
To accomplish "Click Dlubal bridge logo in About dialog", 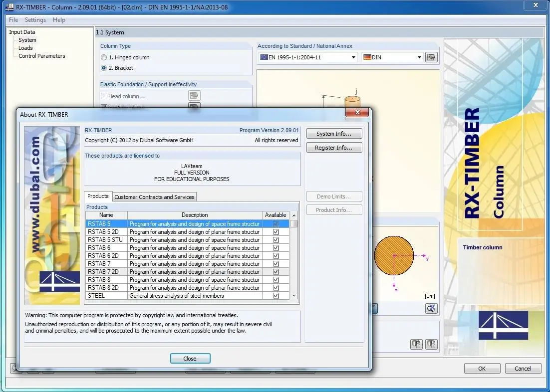I will tap(59, 281).
